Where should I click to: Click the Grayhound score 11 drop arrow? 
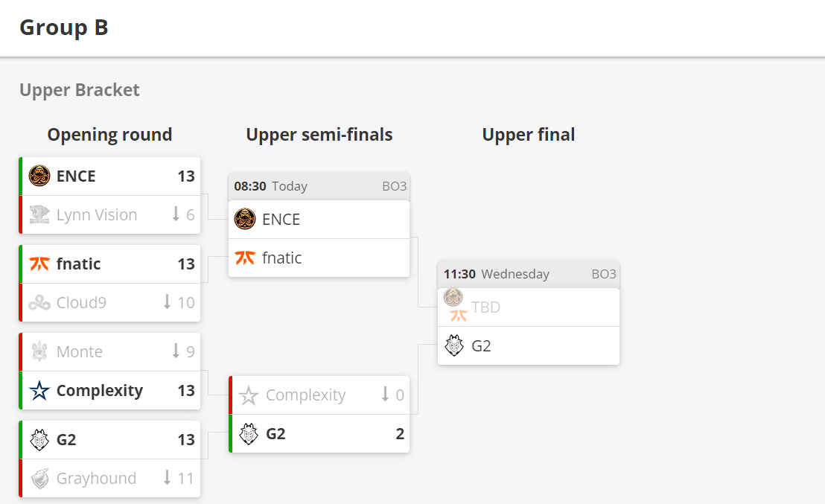(168, 478)
